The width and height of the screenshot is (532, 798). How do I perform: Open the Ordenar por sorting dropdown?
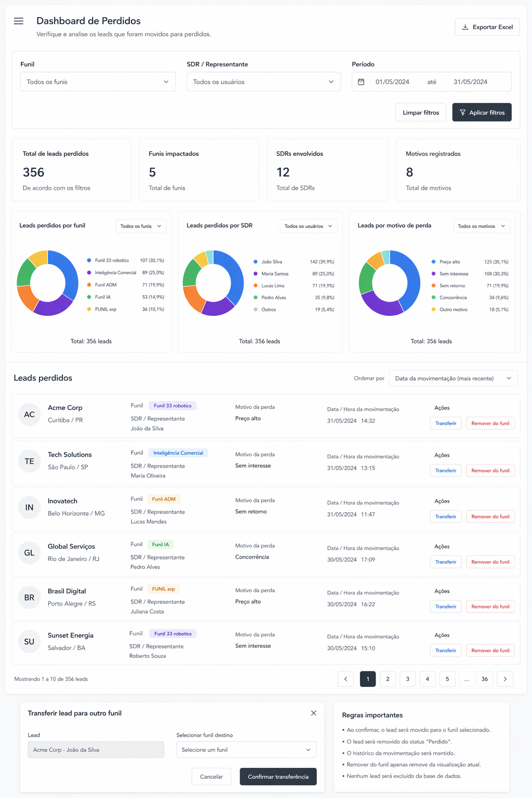point(453,378)
